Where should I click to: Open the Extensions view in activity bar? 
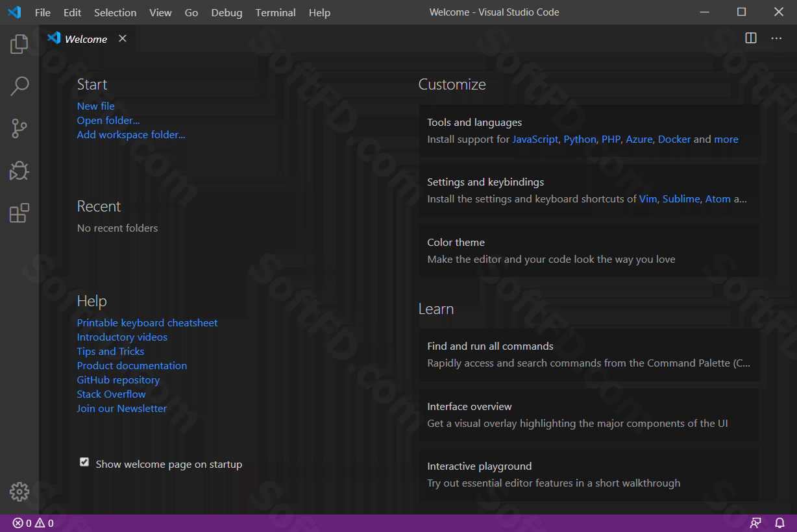coord(19,213)
